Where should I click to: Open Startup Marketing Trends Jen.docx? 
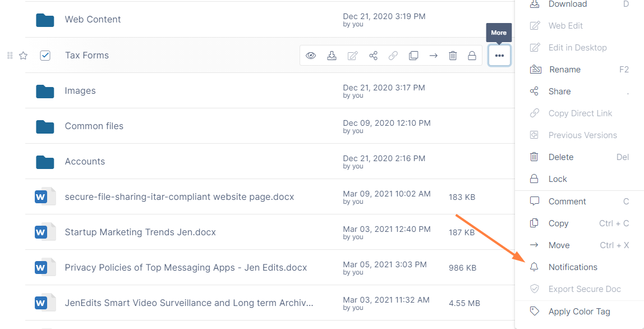[x=140, y=232]
